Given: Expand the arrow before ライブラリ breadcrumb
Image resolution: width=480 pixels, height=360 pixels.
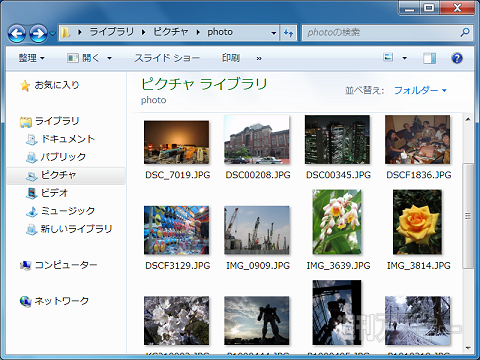Looking at the screenshot, I should 80,32.
